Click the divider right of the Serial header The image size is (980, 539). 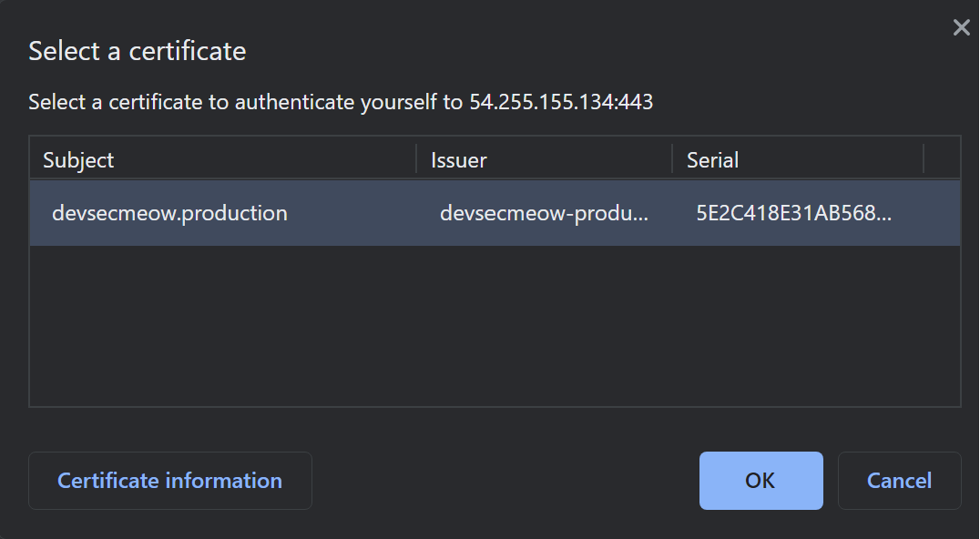coord(924,159)
